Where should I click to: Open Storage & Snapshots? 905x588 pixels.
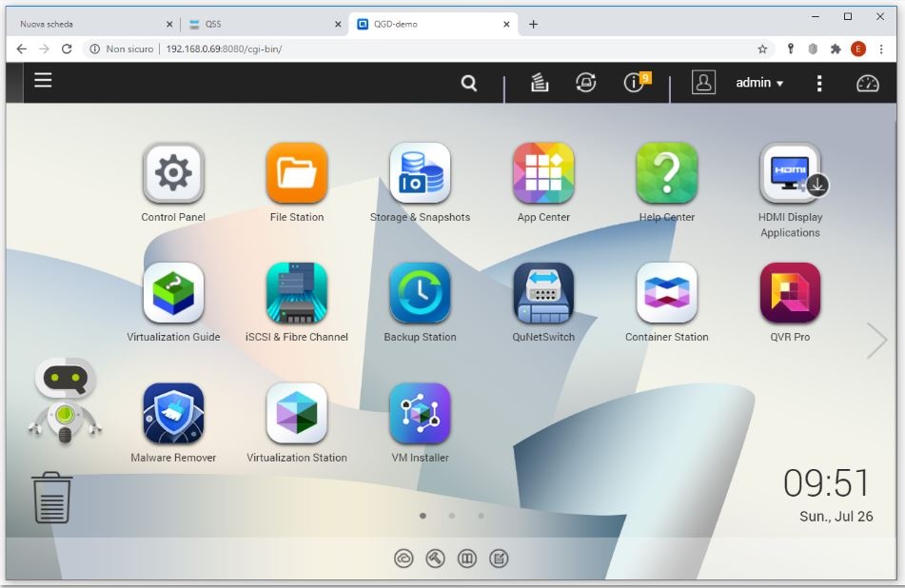point(420,174)
